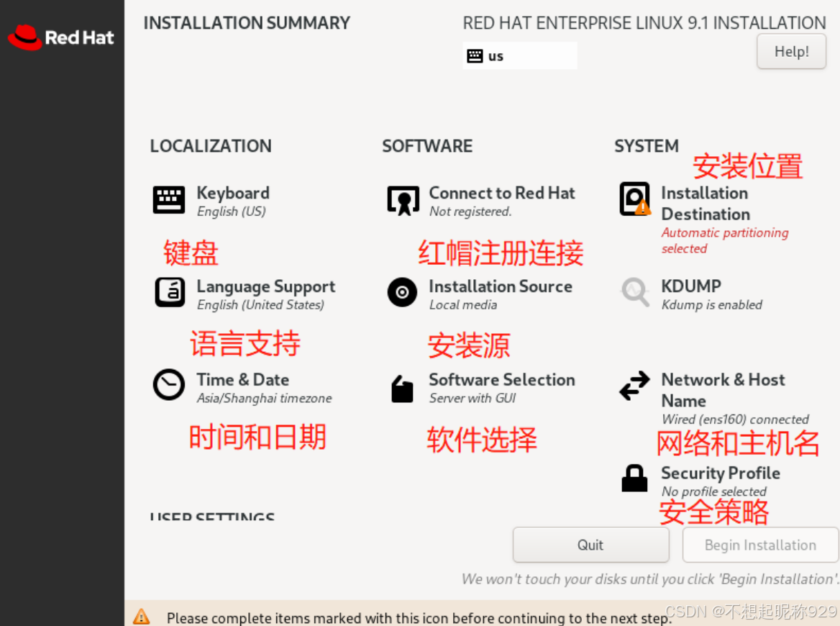Image resolution: width=840 pixels, height=626 pixels.
Task: Click the 'Local media' text
Action: [x=463, y=305]
